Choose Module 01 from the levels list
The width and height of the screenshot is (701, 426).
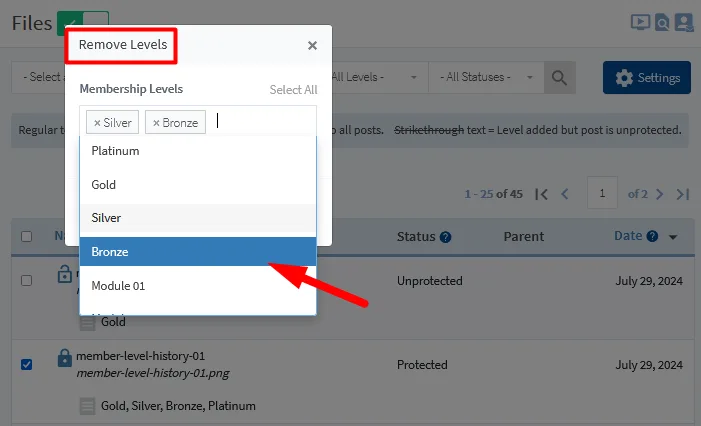point(198,286)
